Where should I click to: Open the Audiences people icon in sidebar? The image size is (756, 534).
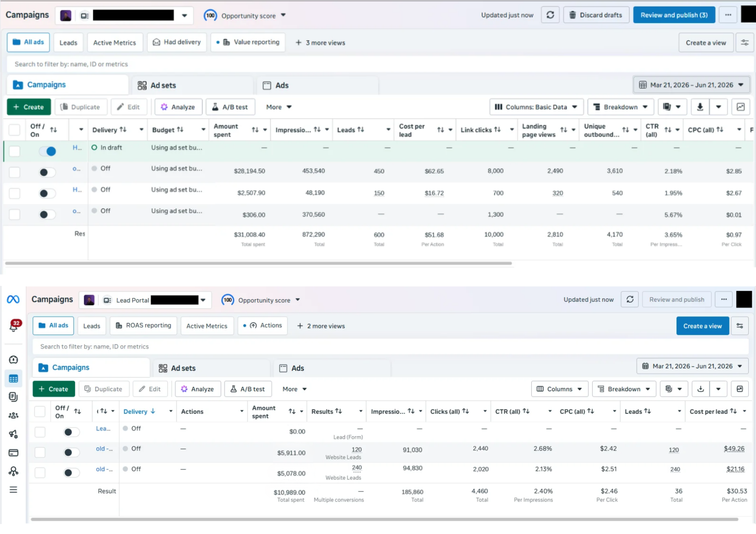click(13, 416)
